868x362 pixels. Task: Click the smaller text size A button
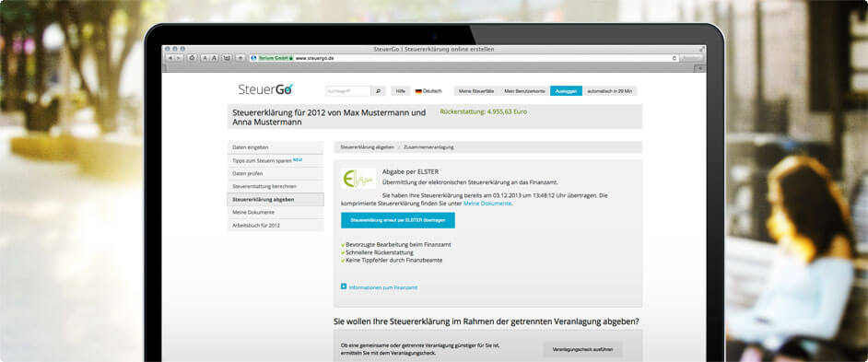point(205,57)
